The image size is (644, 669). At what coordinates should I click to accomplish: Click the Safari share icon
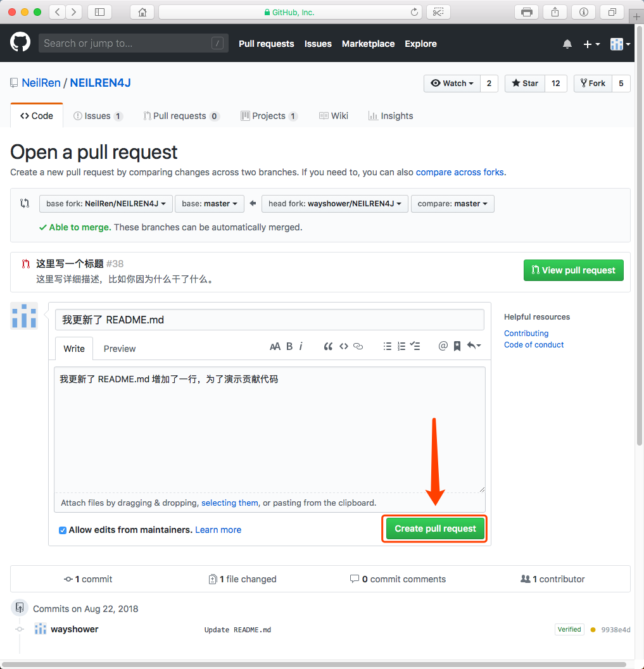(555, 12)
